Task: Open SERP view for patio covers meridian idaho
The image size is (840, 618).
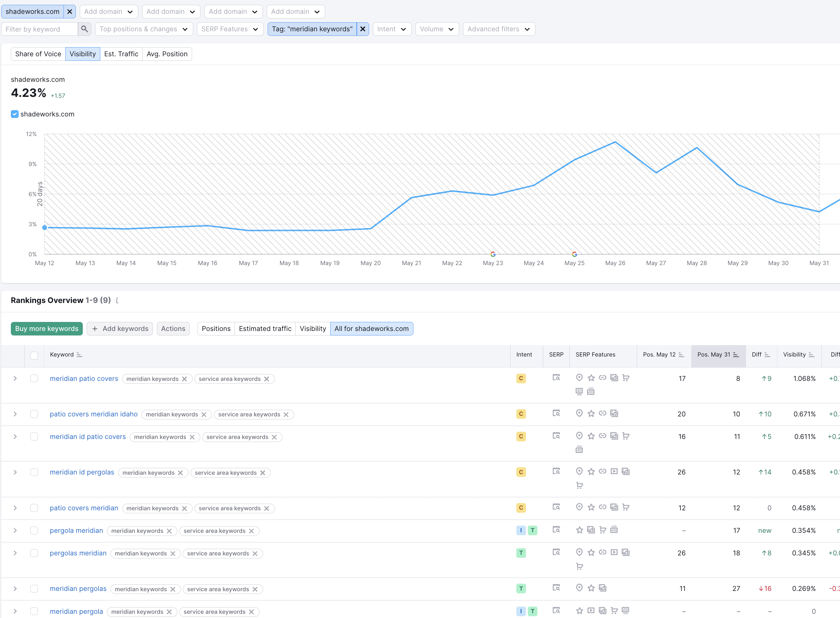Action: [x=556, y=413]
